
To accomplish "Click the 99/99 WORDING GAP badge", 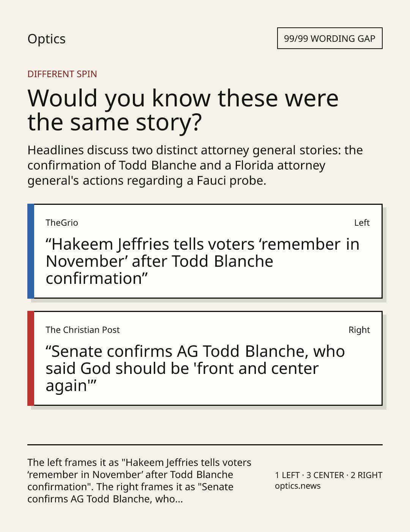I will click(330, 38).
